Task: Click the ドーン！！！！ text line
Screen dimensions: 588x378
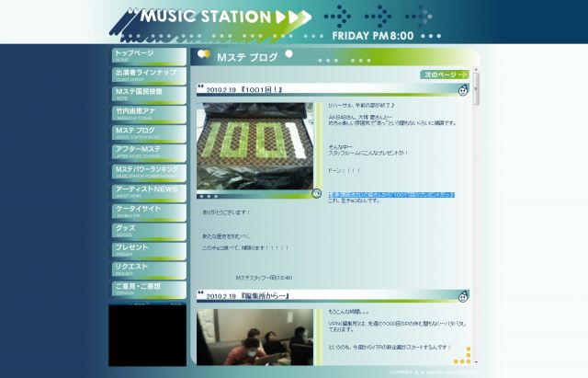Action: click(x=345, y=170)
